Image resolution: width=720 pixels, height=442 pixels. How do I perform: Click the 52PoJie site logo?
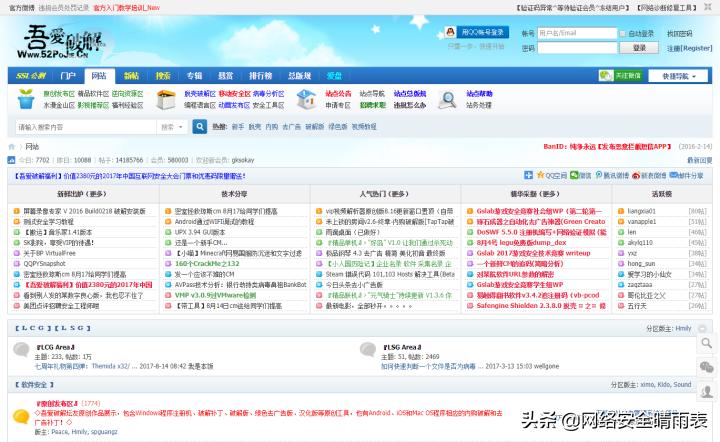click(x=61, y=42)
